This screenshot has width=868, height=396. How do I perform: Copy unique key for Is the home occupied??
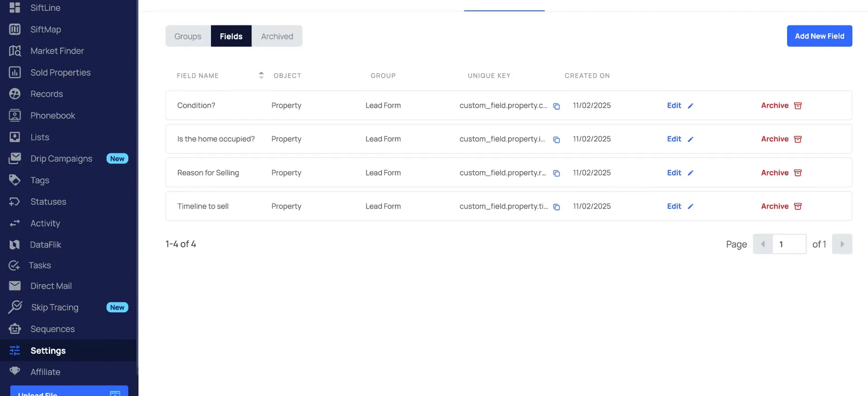(557, 140)
